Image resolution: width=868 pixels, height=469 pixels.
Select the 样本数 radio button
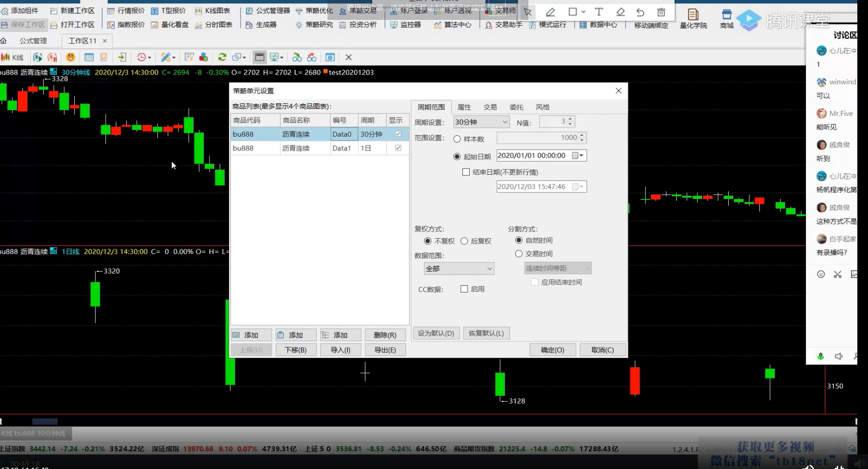[x=457, y=139]
